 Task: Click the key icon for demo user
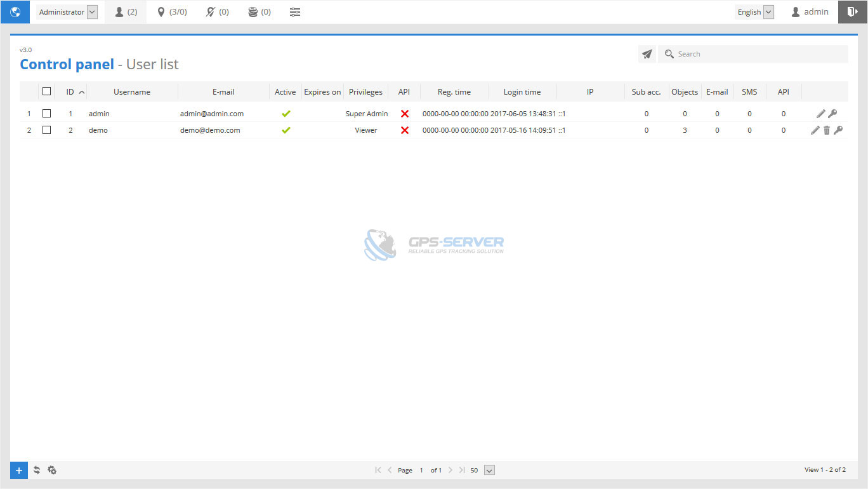tap(838, 130)
